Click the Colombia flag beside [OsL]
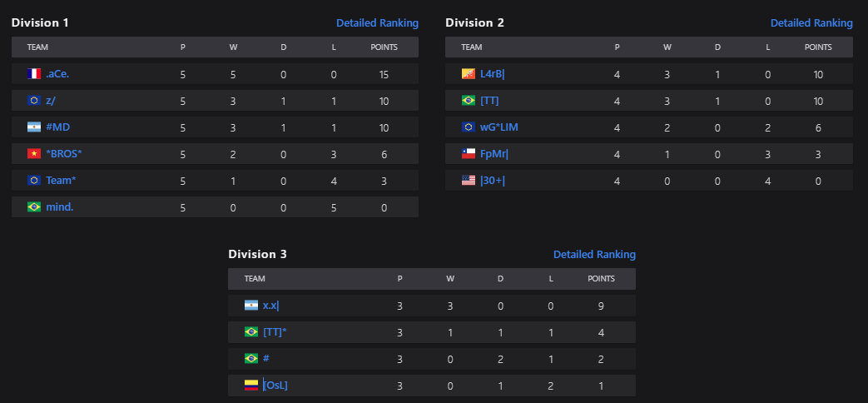Screen dimensions: 868x403 [251, 386]
